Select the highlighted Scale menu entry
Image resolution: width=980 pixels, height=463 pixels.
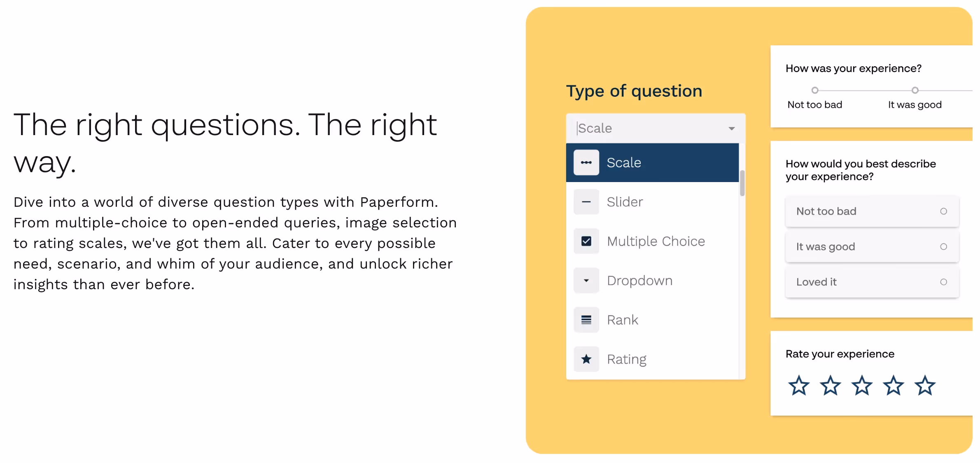[x=652, y=163]
